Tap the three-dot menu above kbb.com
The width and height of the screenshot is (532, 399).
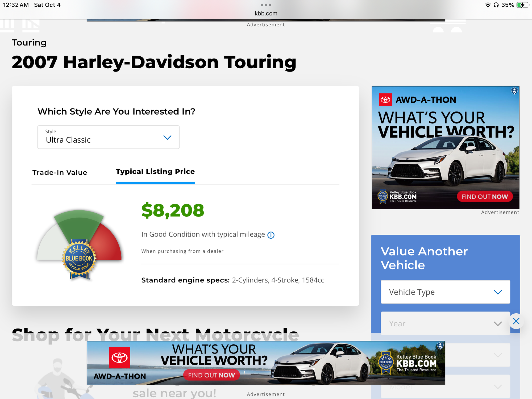(266, 5)
